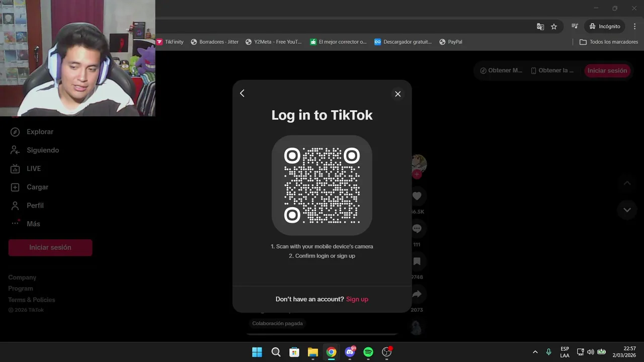Switch to Chrome in the taskbar

coord(331,352)
